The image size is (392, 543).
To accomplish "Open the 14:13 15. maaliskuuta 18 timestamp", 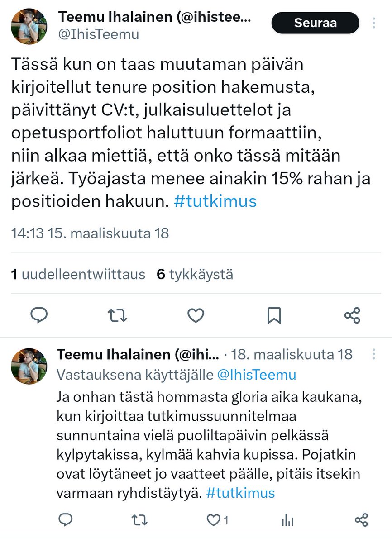I will (90, 233).
